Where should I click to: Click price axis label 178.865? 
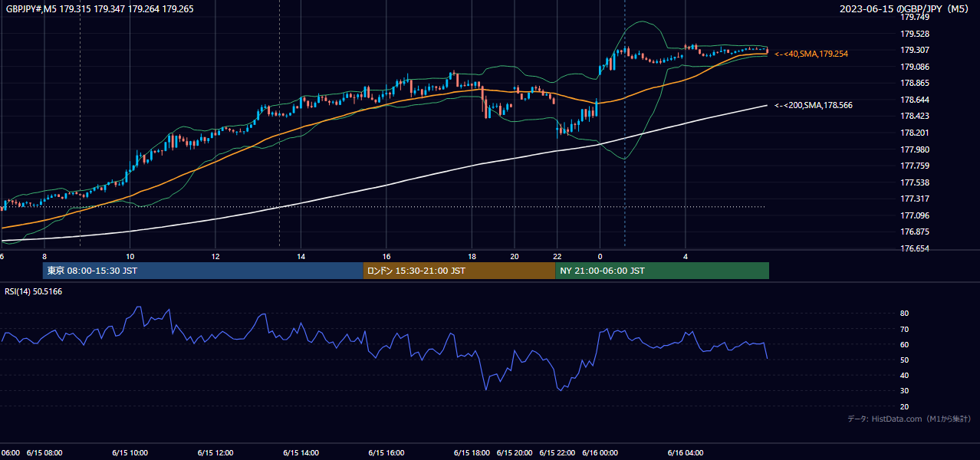[914, 83]
